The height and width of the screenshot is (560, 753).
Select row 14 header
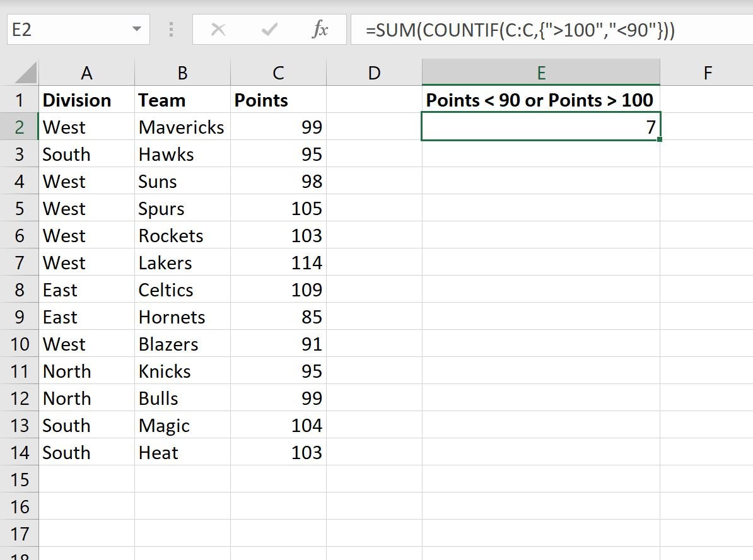19,452
